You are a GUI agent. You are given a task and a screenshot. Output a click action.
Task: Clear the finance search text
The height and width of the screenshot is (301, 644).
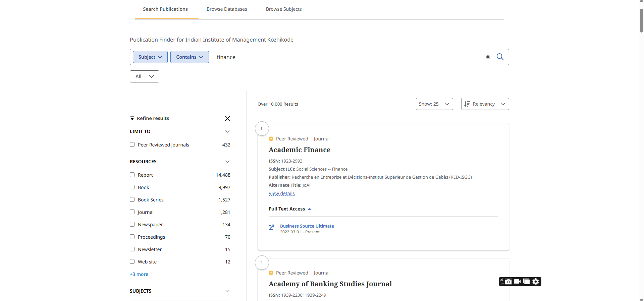point(488,57)
